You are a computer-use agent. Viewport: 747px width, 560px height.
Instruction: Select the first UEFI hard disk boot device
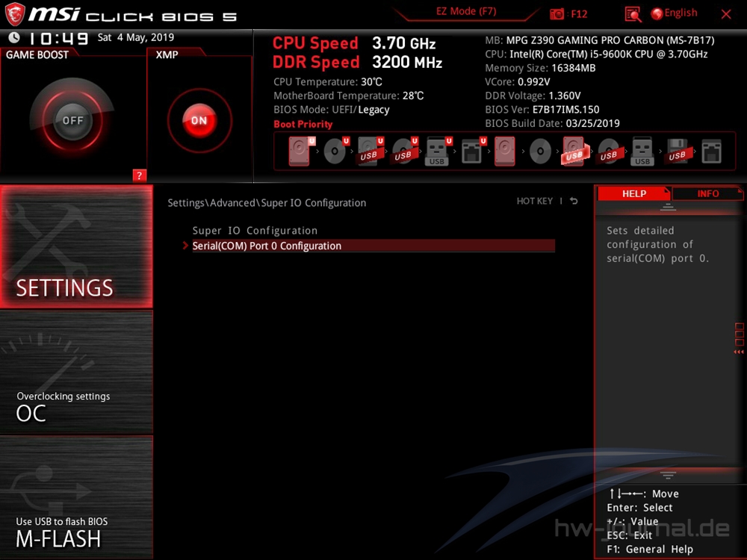point(300,152)
